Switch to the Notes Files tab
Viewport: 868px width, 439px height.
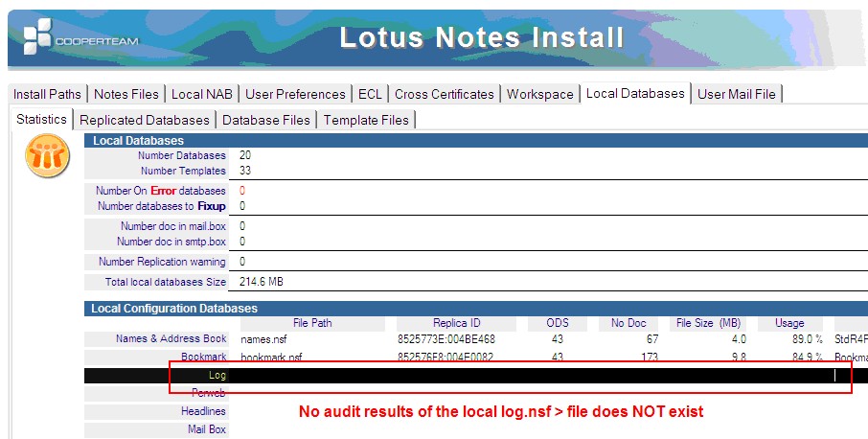coord(126,94)
